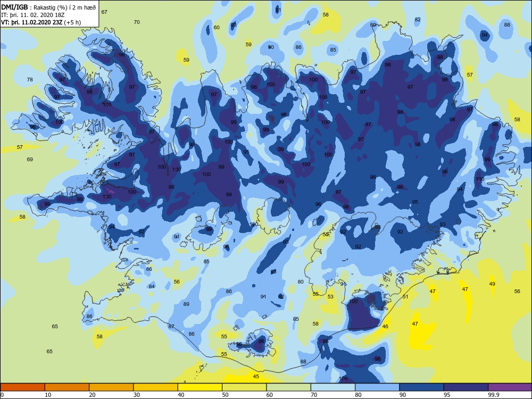Image resolution: width=532 pixels, height=399 pixels.
Task: Click the '60' humidity value on the map
Action: (217, 28)
